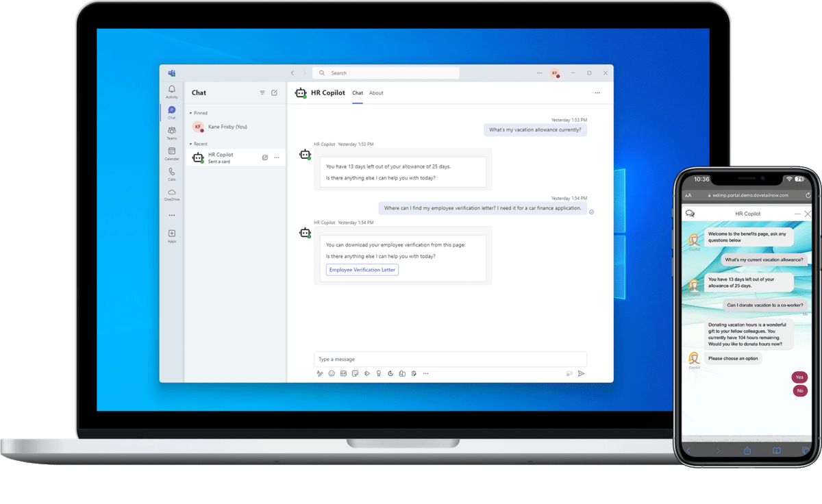Collapse the Pinned chats section

point(191,113)
